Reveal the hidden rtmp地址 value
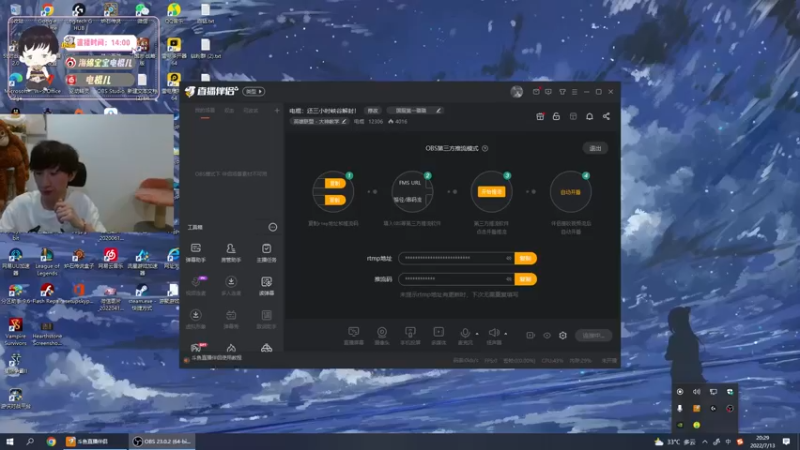Image resolution: width=800 pixels, height=450 pixels. pyautogui.click(x=509, y=258)
